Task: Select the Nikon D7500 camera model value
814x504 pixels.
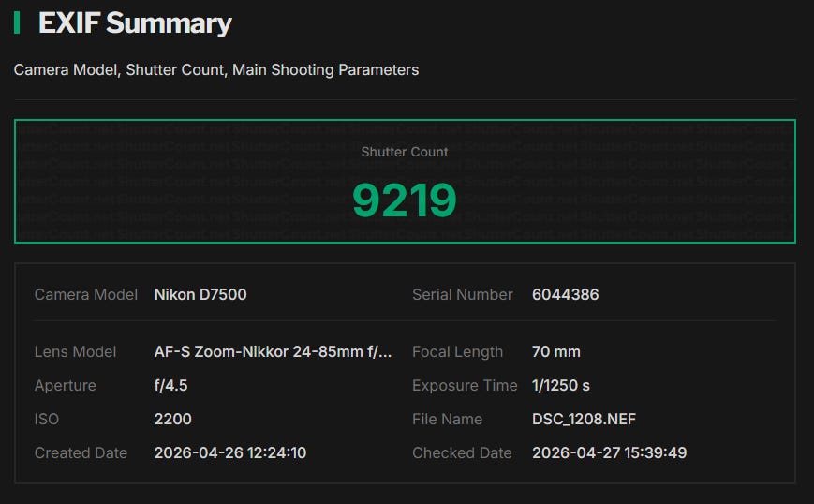Action: point(200,294)
